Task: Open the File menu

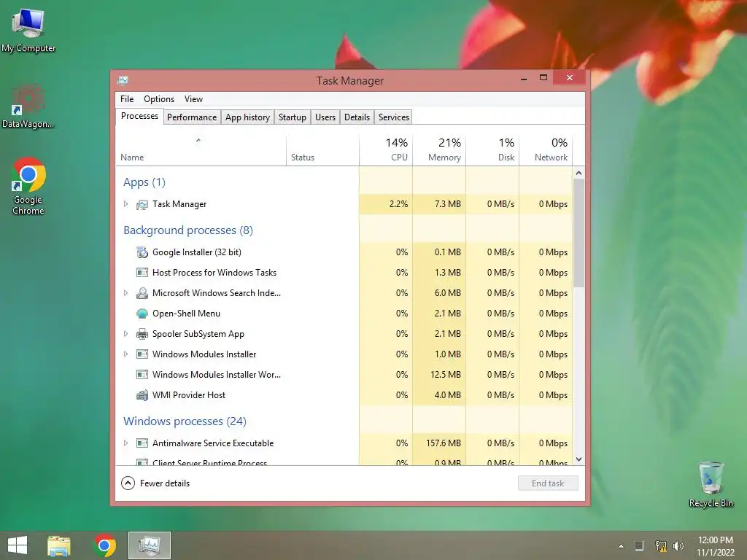Action: click(x=127, y=99)
